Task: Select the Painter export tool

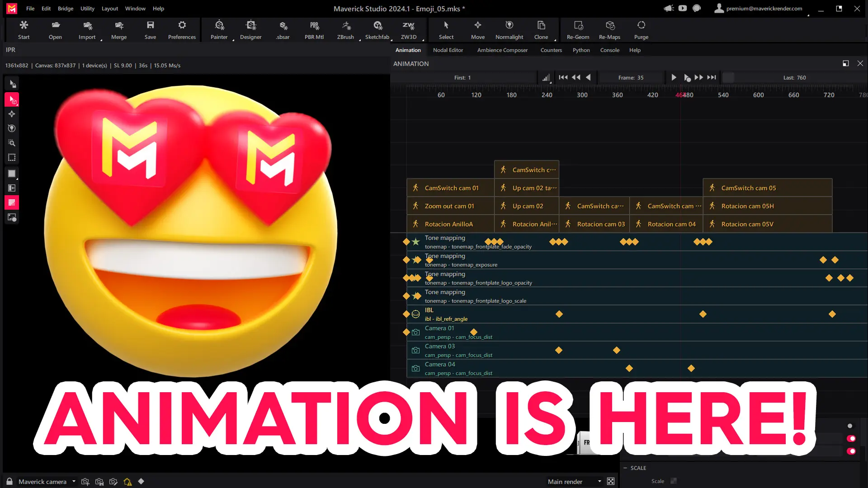Action: (219, 29)
